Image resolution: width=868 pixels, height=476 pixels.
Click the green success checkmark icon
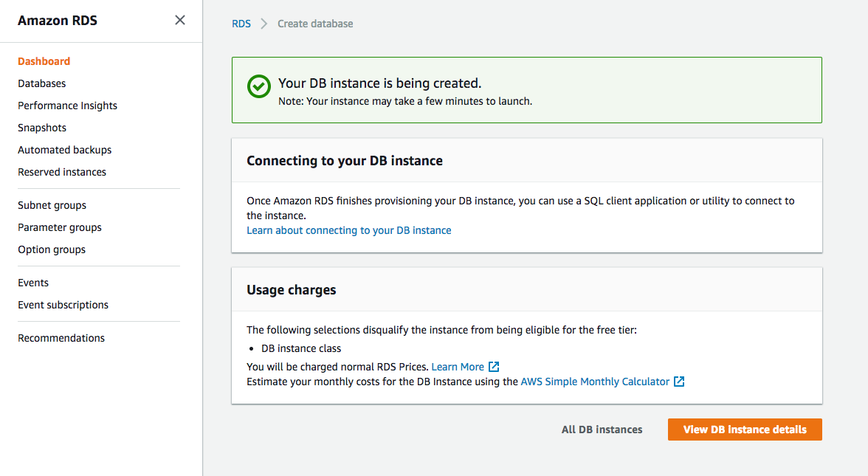click(x=258, y=86)
